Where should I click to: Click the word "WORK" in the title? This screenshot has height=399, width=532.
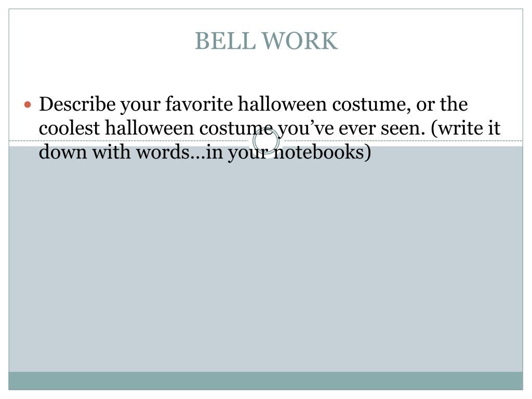(300, 41)
